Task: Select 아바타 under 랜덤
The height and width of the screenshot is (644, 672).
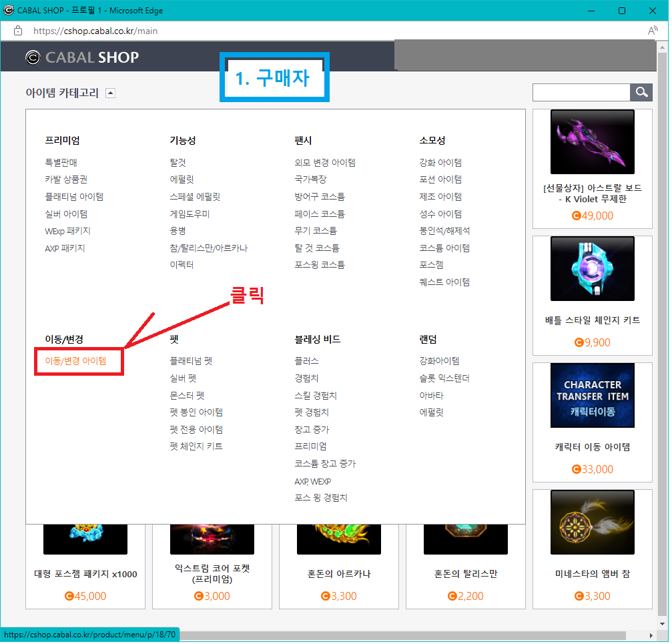Action: [433, 397]
